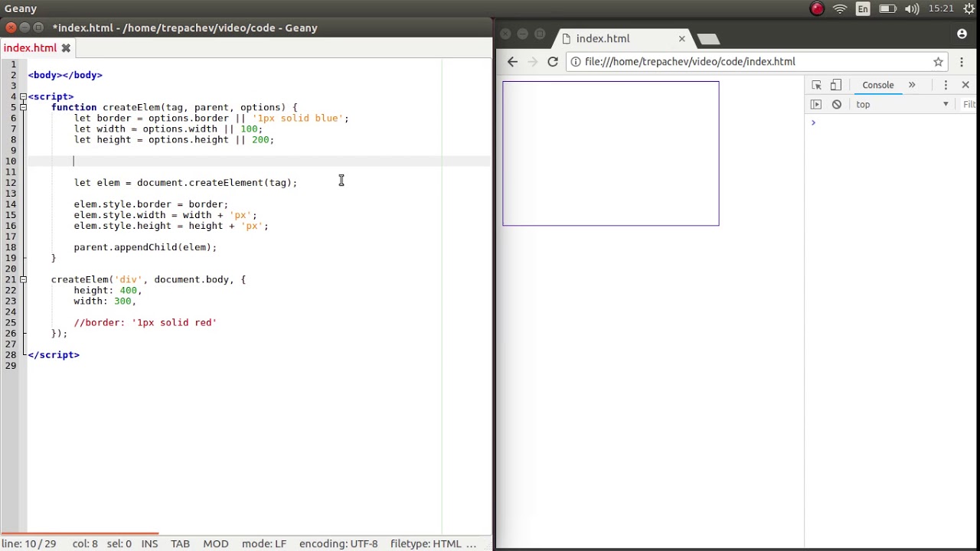Image resolution: width=980 pixels, height=551 pixels.
Task: Show more DevTools tabs with chevron
Action: point(912,85)
